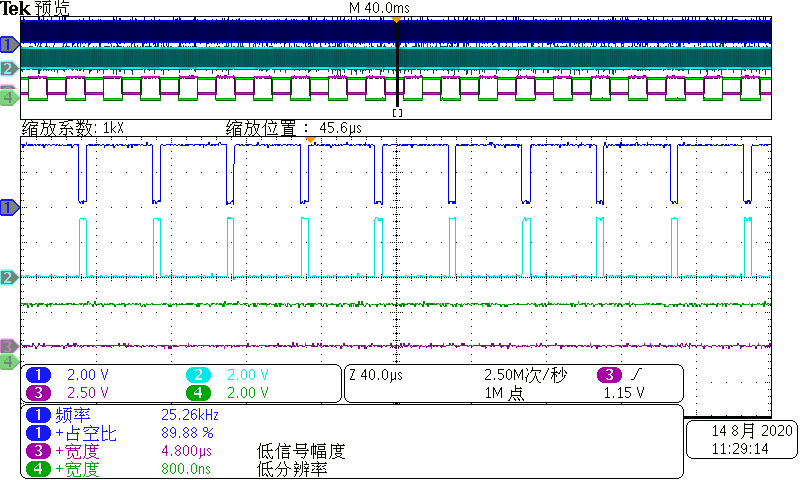Screen dimensions: 800x480
Task: Click the Tek logo
Action: point(15,8)
